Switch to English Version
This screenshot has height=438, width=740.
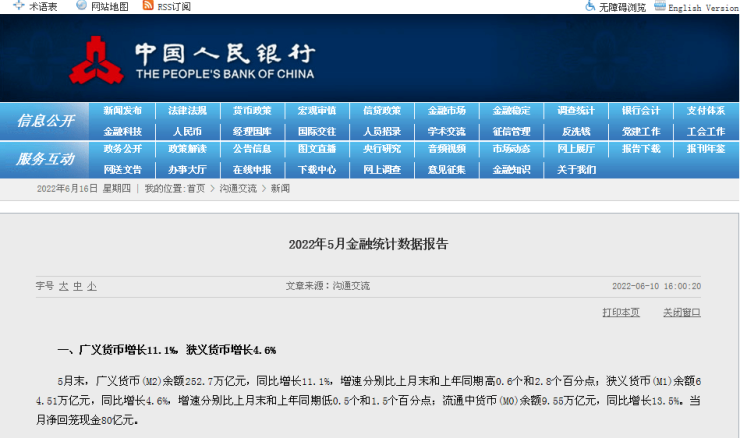click(x=703, y=8)
